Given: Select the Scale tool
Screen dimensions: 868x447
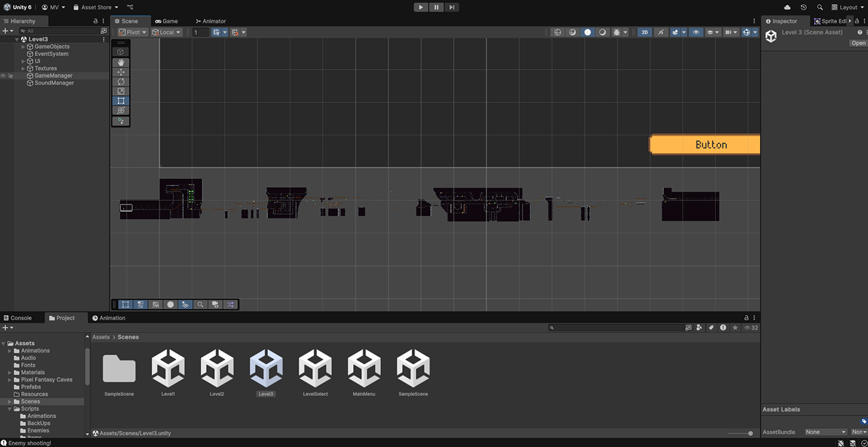Looking at the screenshot, I should [121, 91].
